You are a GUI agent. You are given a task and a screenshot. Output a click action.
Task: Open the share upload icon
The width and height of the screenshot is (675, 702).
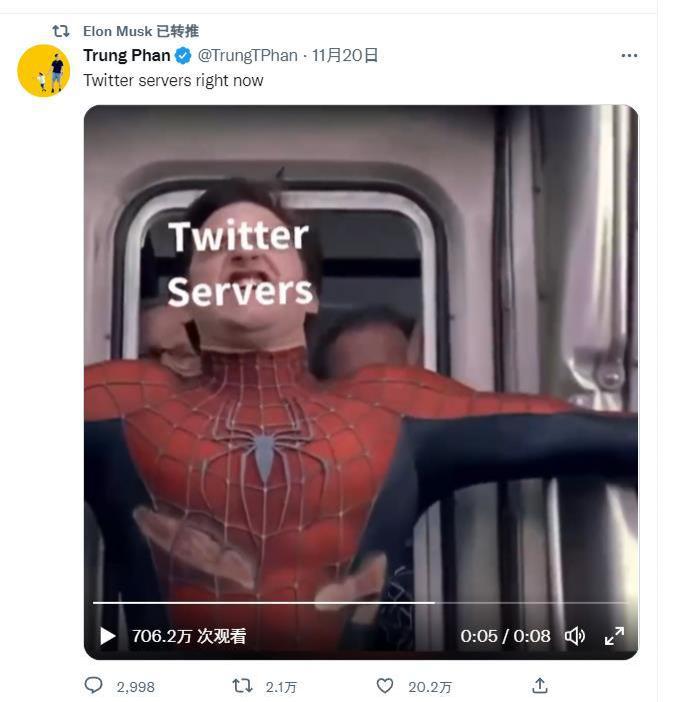tap(540, 685)
